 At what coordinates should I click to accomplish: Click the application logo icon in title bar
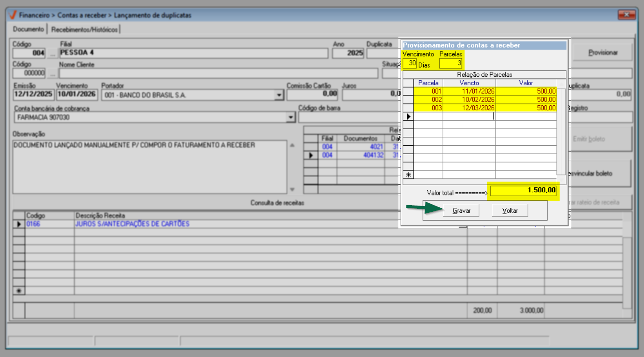[x=13, y=15]
